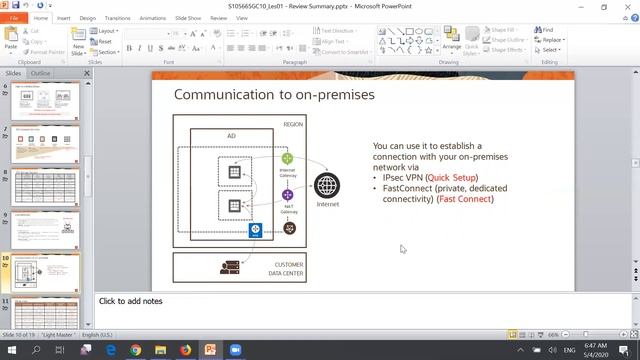The image size is (640, 360).
Task: Click the Zoom Out minus button
Action: (x=566, y=334)
